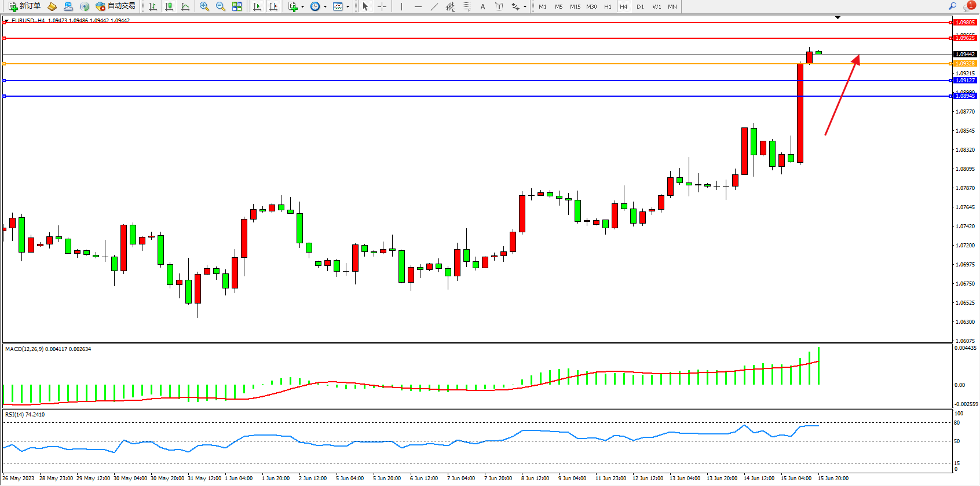Zoom out of the chart

tap(221, 6)
